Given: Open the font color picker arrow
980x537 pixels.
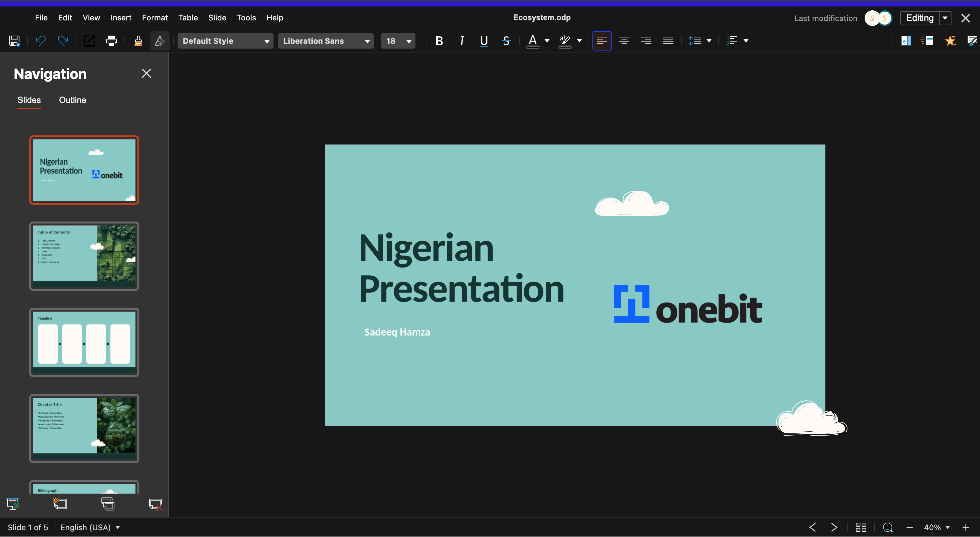Looking at the screenshot, I should pos(547,41).
